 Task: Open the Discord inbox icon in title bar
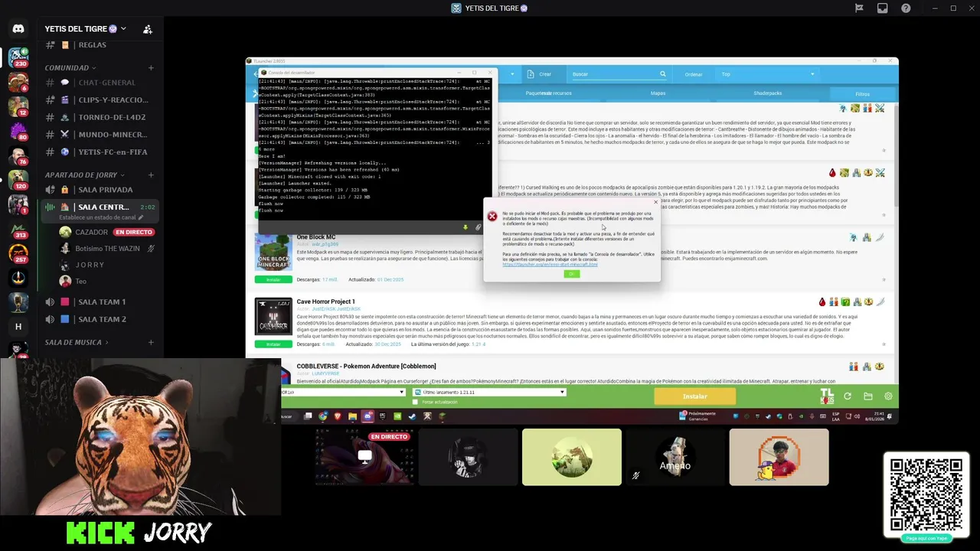pyautogui.click(x=883, y=8)
